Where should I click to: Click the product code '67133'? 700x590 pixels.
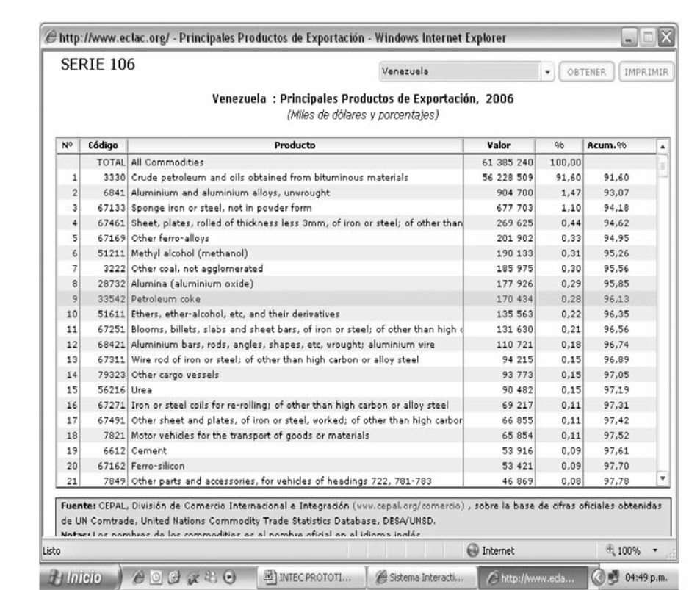(x=112, y=208)
